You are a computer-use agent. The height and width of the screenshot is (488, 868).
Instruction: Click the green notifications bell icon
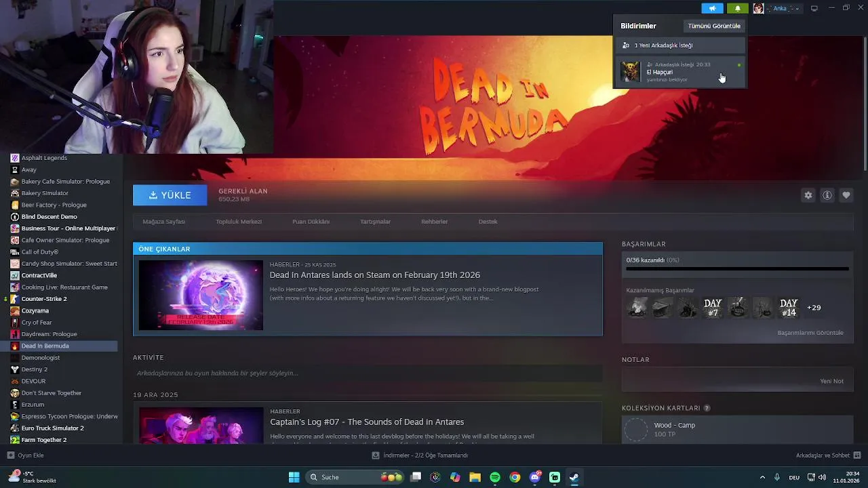click(x=738, y=8)
